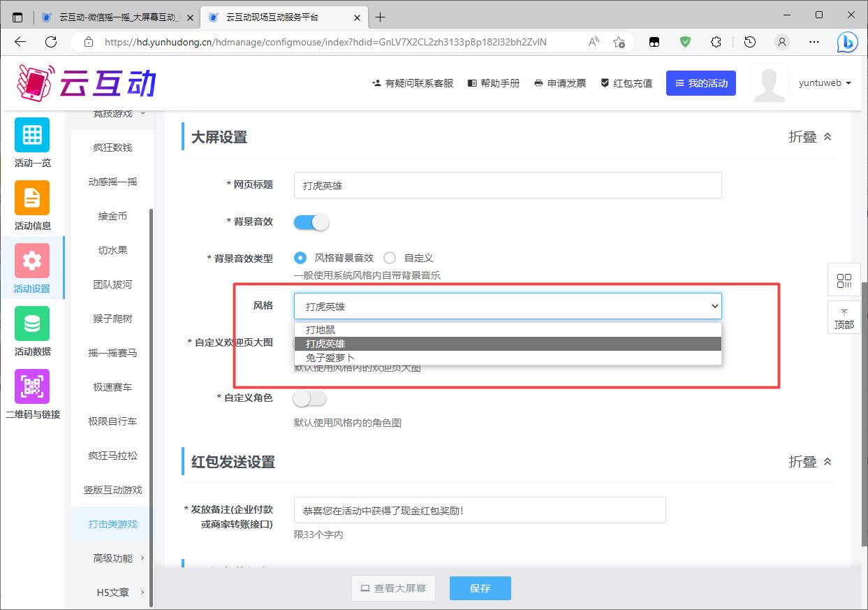This screenshot has width=868, height=610.
Task: Open the 打击类游戏 menu item
Action: pyautogui.click(x=112, y=524)
